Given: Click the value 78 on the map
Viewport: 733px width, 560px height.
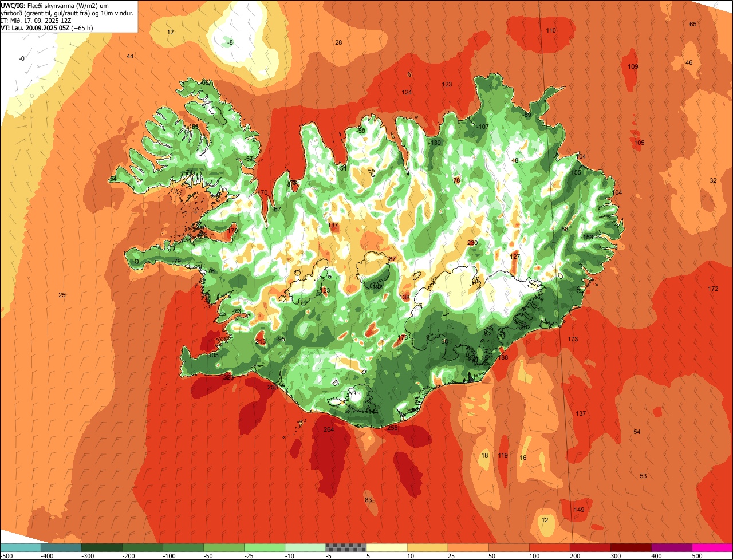Looking at the screenshot, I should (456, 180).
